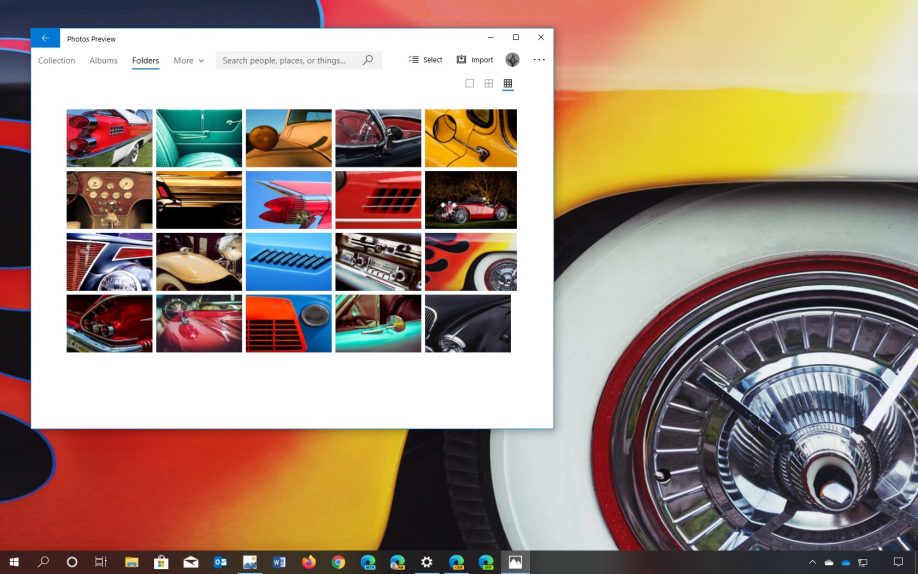Image resolution: width=918 pixels, height=574 pixels.
Task: Open taskbar Search
Action: pos(43,562)
